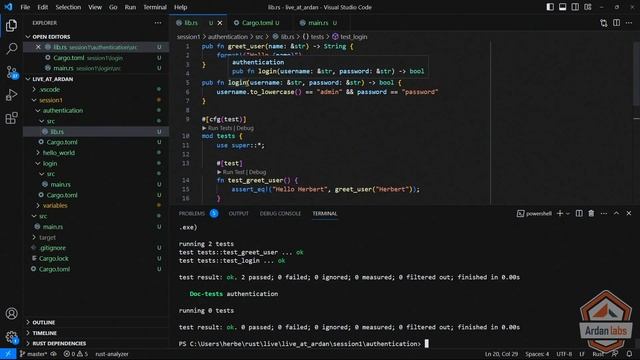Screen dimensions: 640x360
Task: Expand the .vscode folder
Action: tap(50, 89)
